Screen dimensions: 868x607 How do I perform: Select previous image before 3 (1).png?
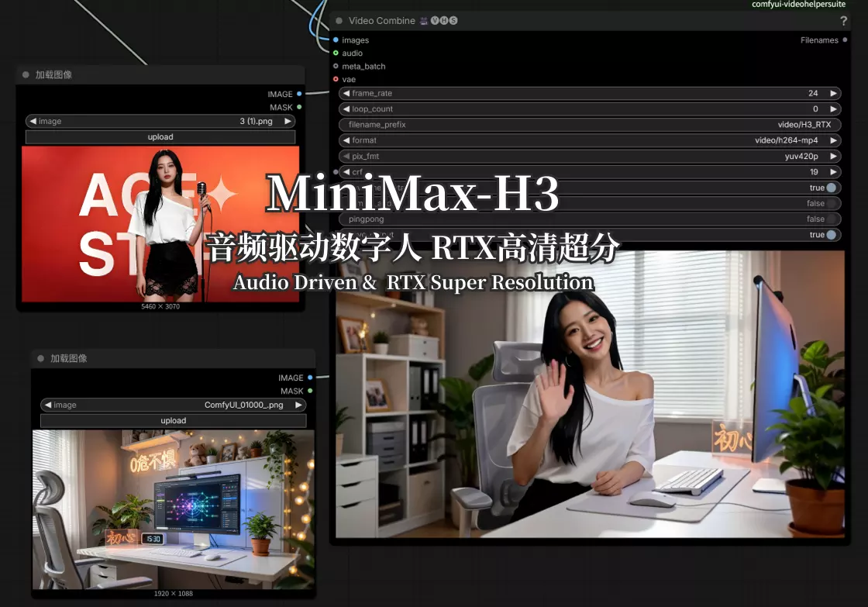tap(33, 121)
